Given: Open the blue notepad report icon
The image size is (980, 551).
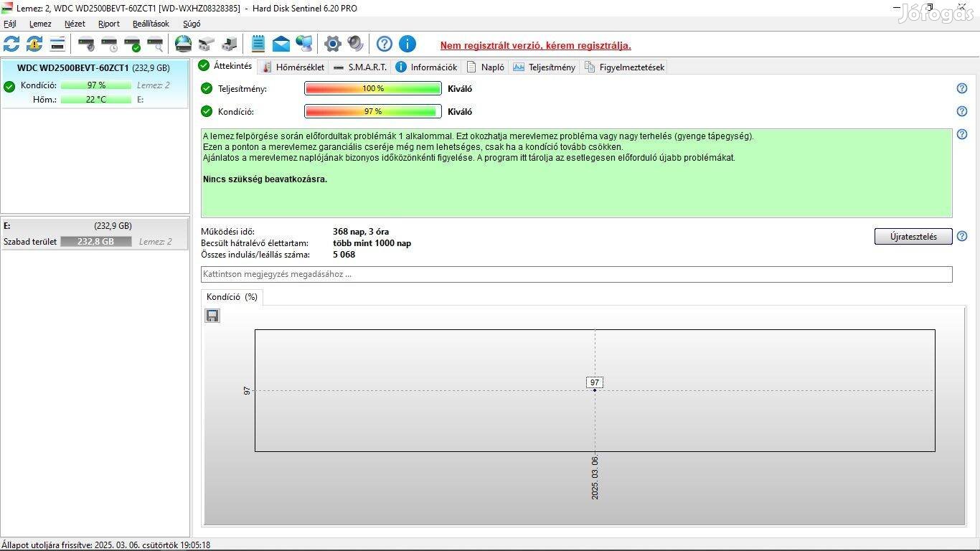Looking at the screenshot, I should [x=258, y=44].
